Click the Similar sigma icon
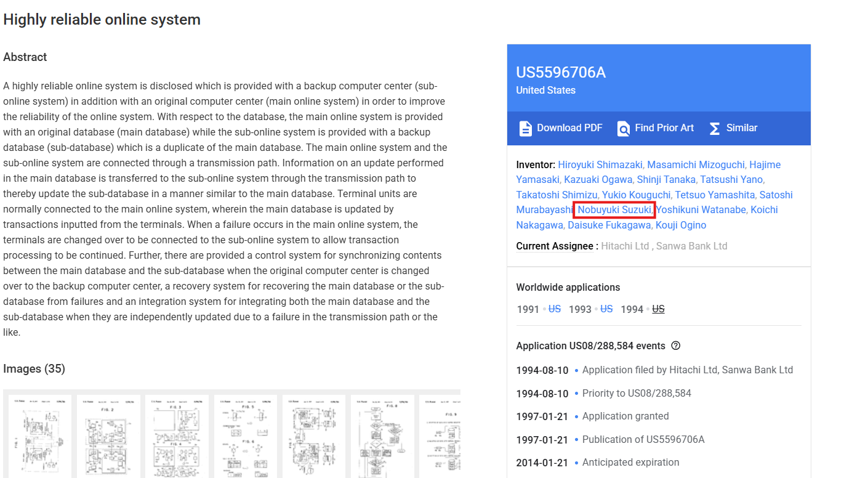Viewport: 868px width, 478px height. pos(715,128)
